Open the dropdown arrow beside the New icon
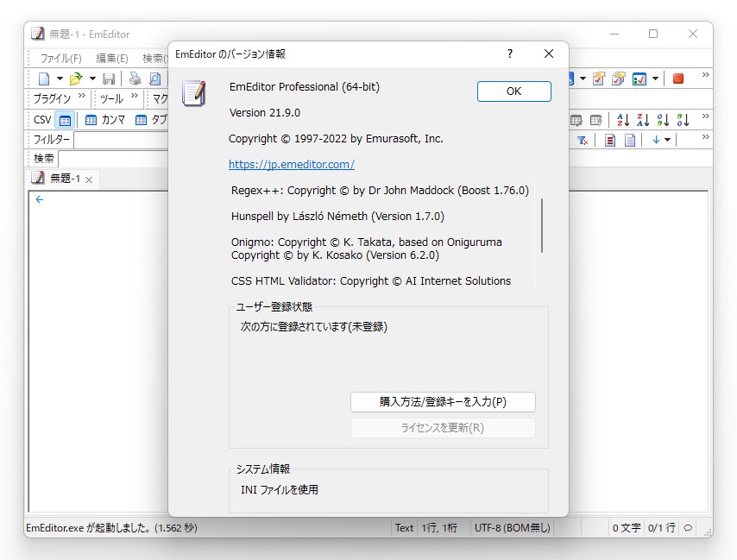Viewport: 737px width, 560px height. tap(59, 78)
